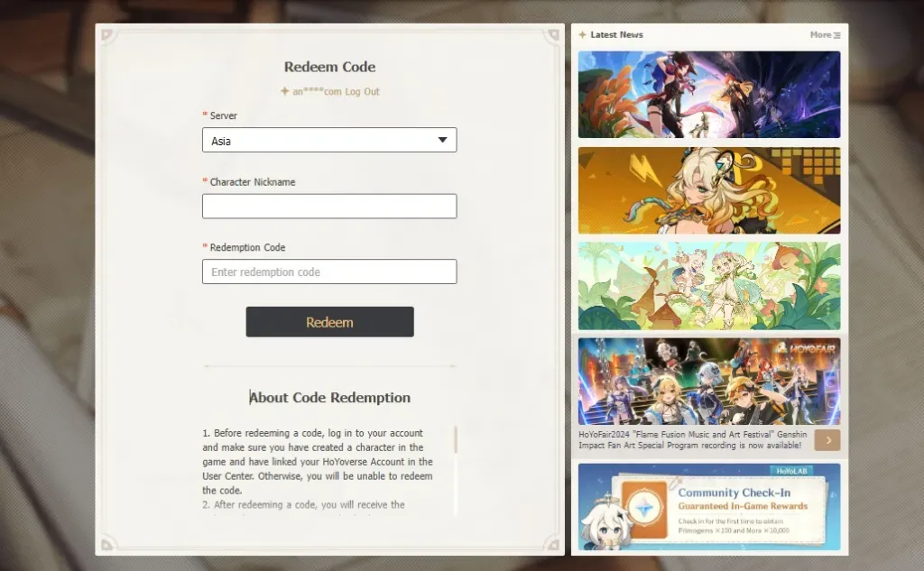924x571 pixels.
Task: Click the HoYoLAB tag on check-in banner
Action: click(x=794, y=470)
